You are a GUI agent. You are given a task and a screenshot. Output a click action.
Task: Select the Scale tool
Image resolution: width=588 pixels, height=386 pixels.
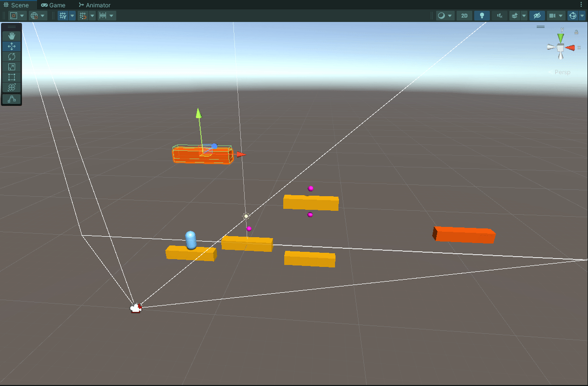[x=11, y=66]
